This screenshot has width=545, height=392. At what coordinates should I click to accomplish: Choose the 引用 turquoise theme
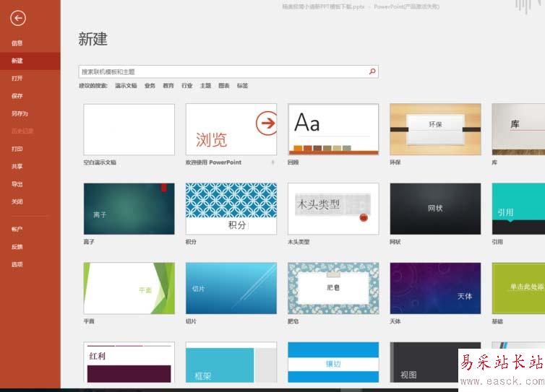(x=518, y=209)
